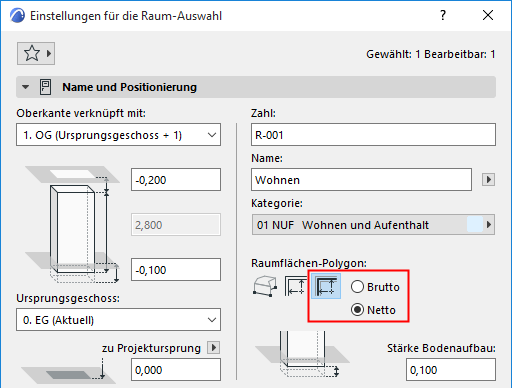This screenshot has width=512, height=388.
Task: Click the zone height preview diagram
Action: pyautogui.click(x=72, y=225)
